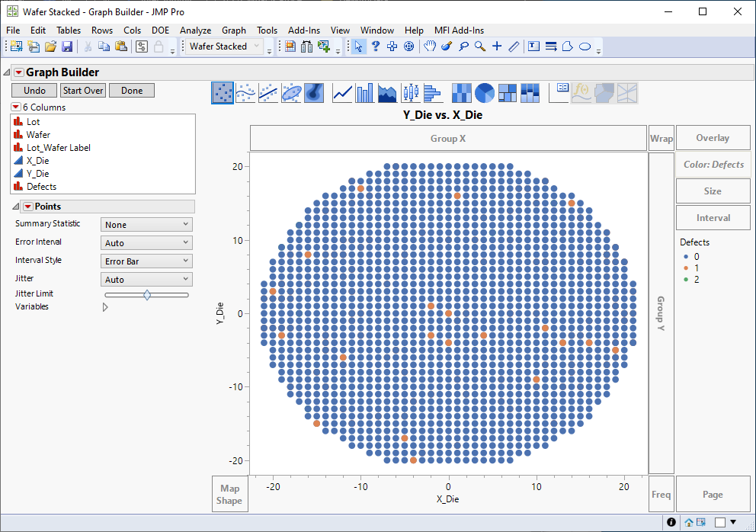
Task: Open the Jitter dropdown
Action: point(146,279)
